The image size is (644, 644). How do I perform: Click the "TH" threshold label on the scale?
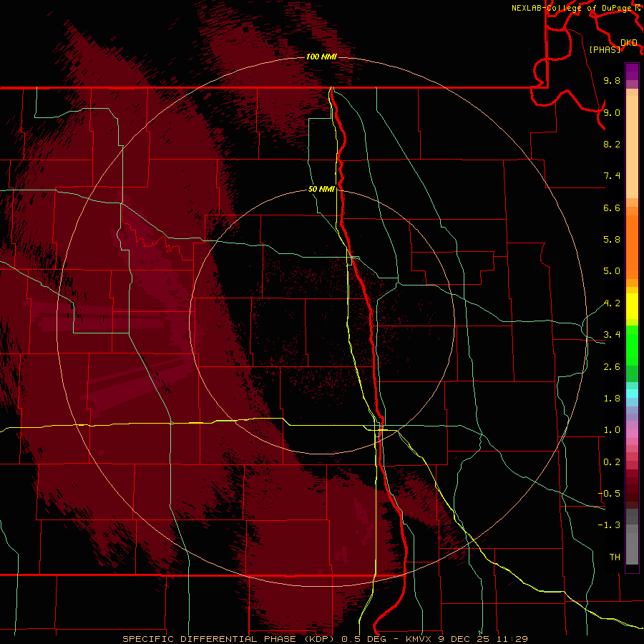point(615,557)
